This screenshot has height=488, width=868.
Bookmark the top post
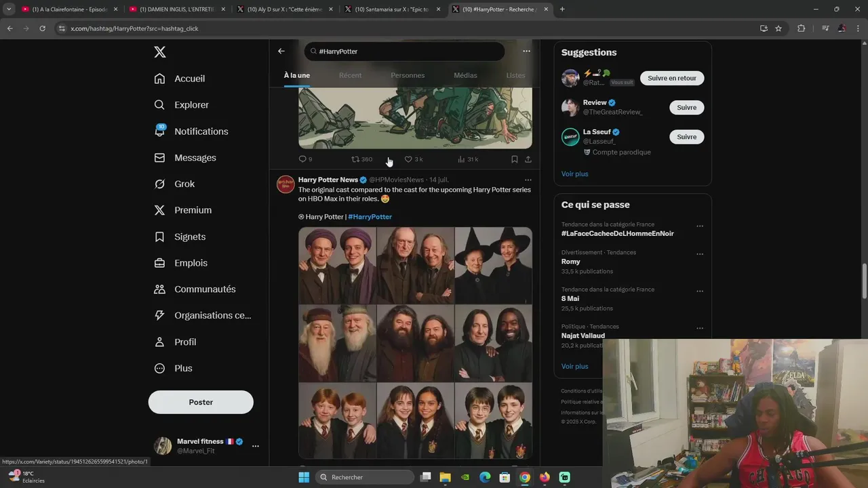click(514, 159)
